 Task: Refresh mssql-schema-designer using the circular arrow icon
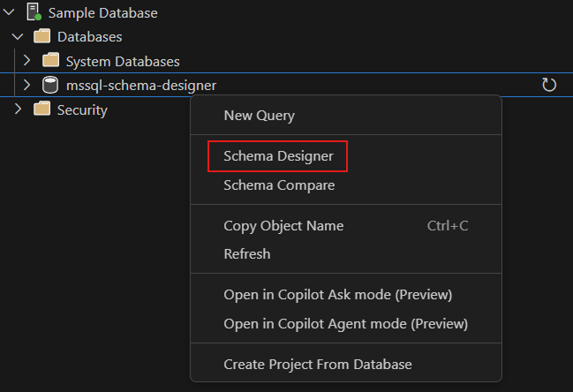coord(548,86)
